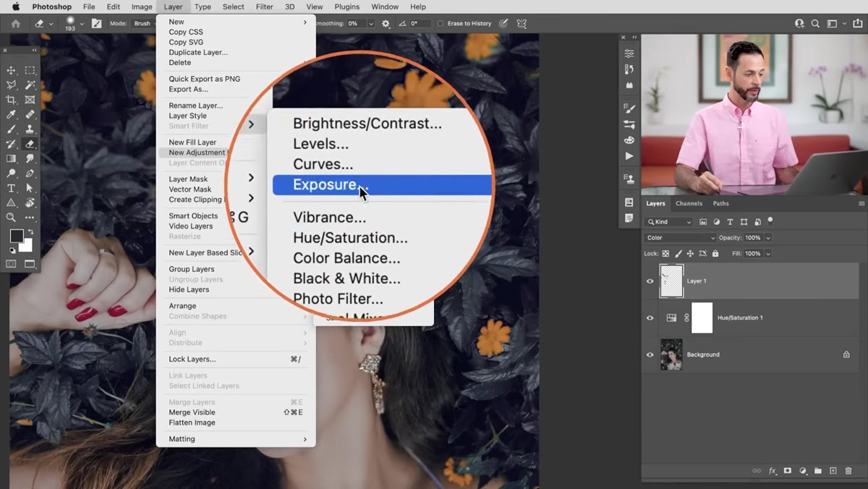Choose Flatten Image in Layer menu
Screen dimensions: 868x489
click(x=192, y=422)
